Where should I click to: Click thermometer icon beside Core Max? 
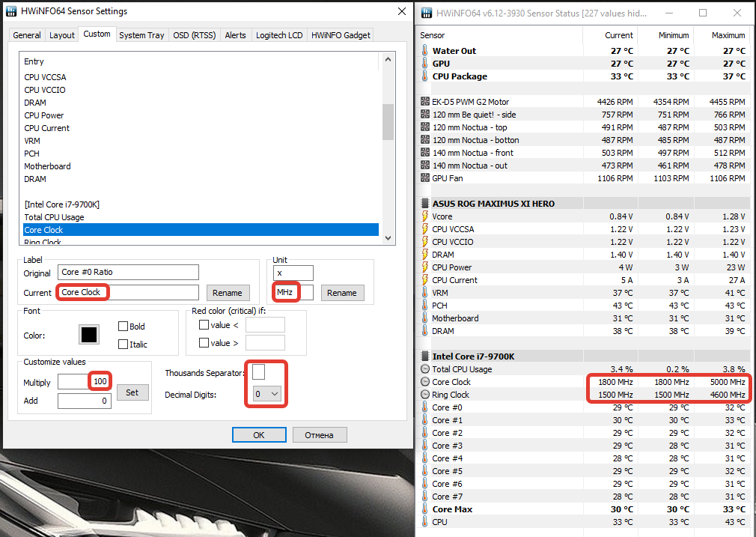click(424, 509)
